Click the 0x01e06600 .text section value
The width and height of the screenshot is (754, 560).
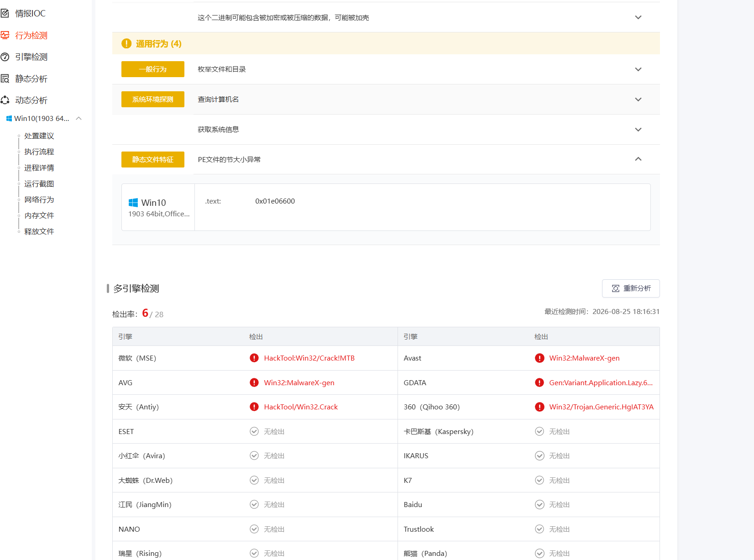275,201
